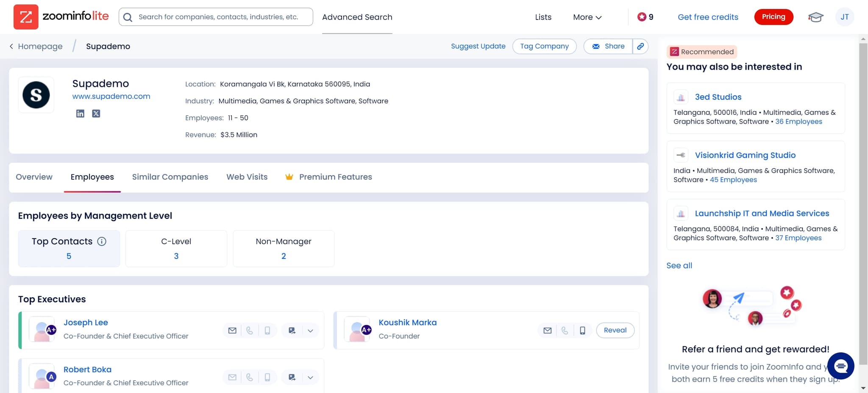Expand Robert Boka's details chevron
Screen dimensions: 868x393
(310, 376)
